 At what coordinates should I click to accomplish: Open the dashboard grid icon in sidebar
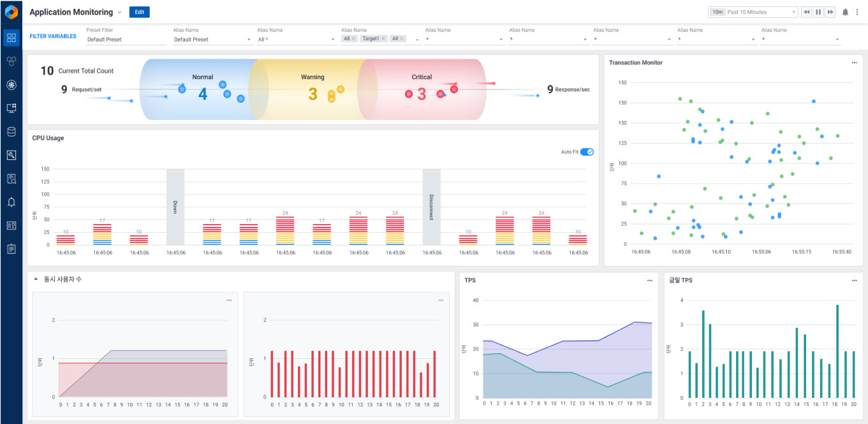click(11, 38)
